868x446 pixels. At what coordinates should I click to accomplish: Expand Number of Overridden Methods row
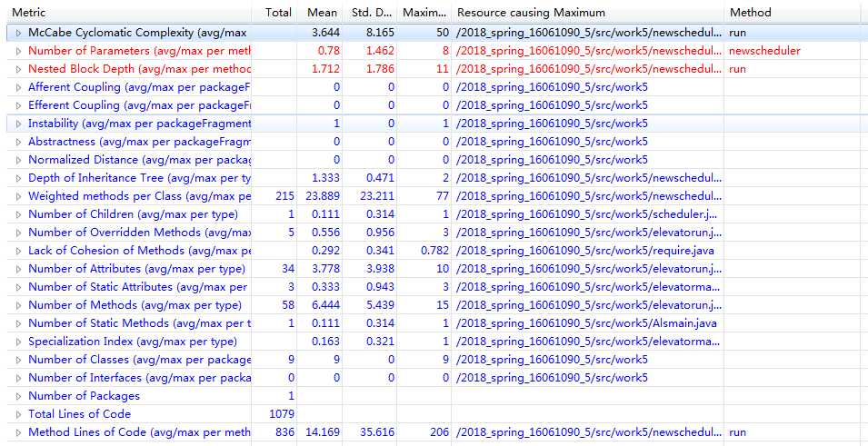coord(19,233)
